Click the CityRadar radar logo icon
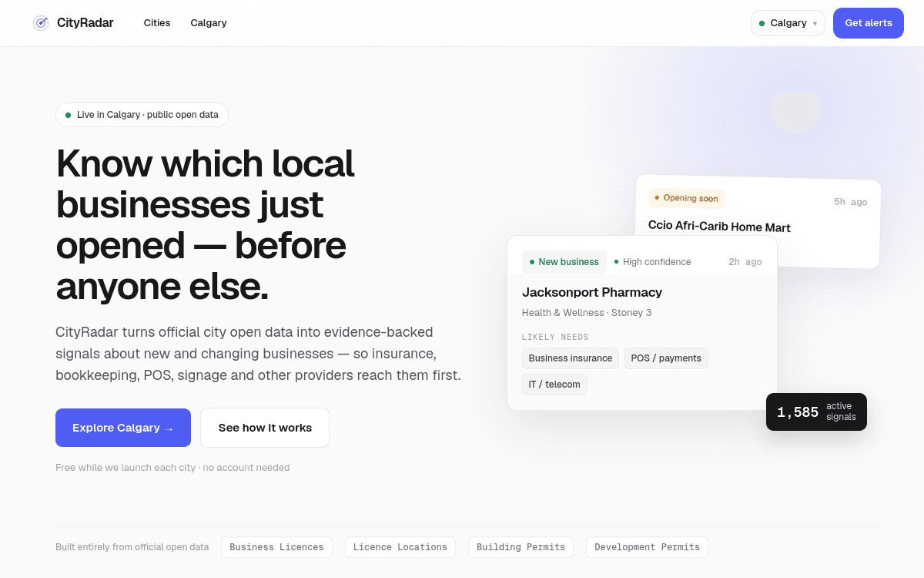Viewport: 924px width, 578px height. [x=41, y=23]
